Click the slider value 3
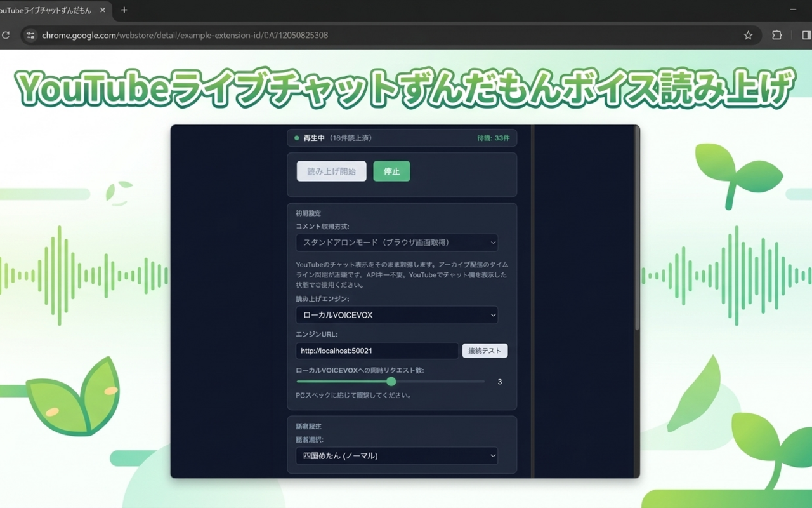 (500, 382)
